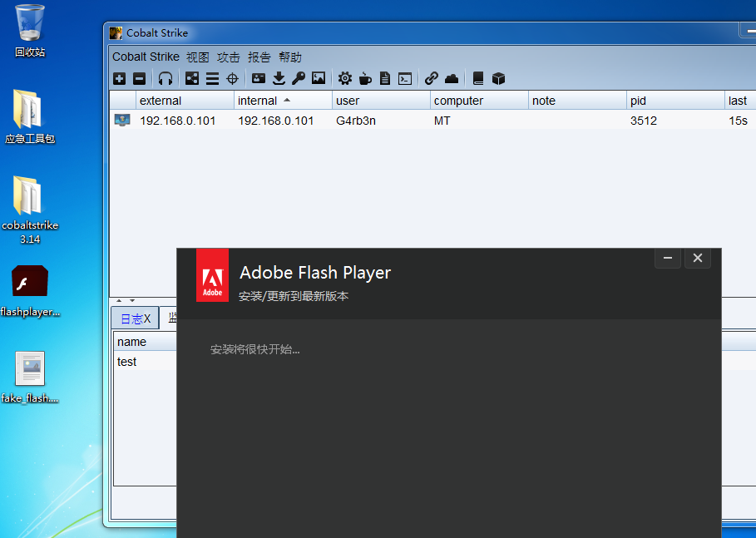Open the 报告 (Reporting) menu
Image resolution: width=756 pixels, height=538 pixels.
[x=259, y=57]
